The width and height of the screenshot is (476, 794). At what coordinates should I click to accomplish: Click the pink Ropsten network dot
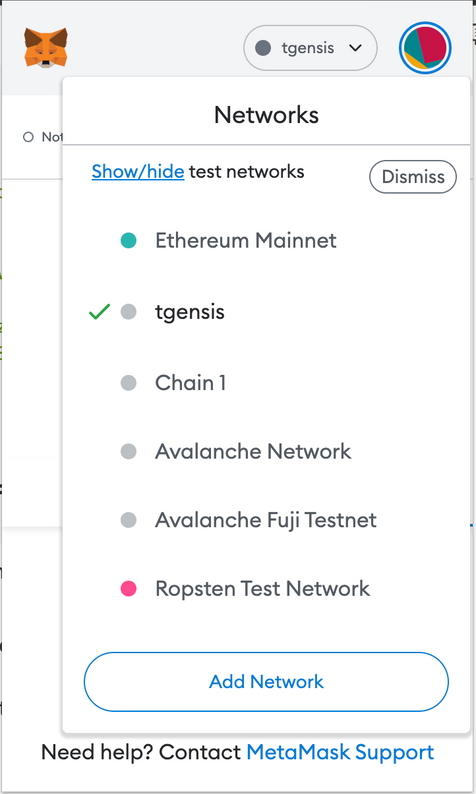point(129,588)
